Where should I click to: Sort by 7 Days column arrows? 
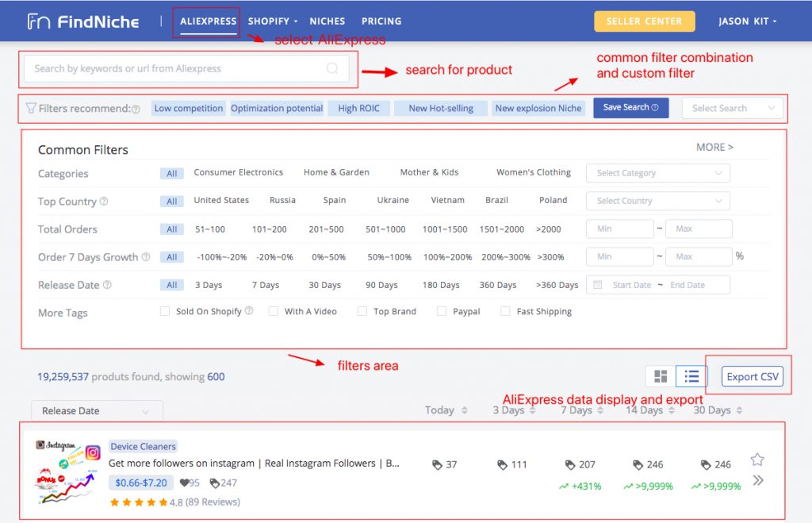point(600,410)
